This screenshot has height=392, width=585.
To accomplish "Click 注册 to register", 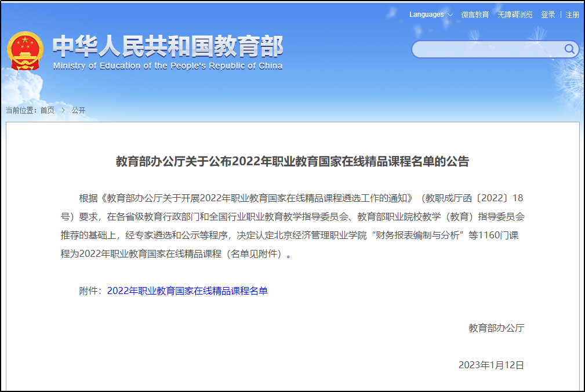I will tap(572, 14).
